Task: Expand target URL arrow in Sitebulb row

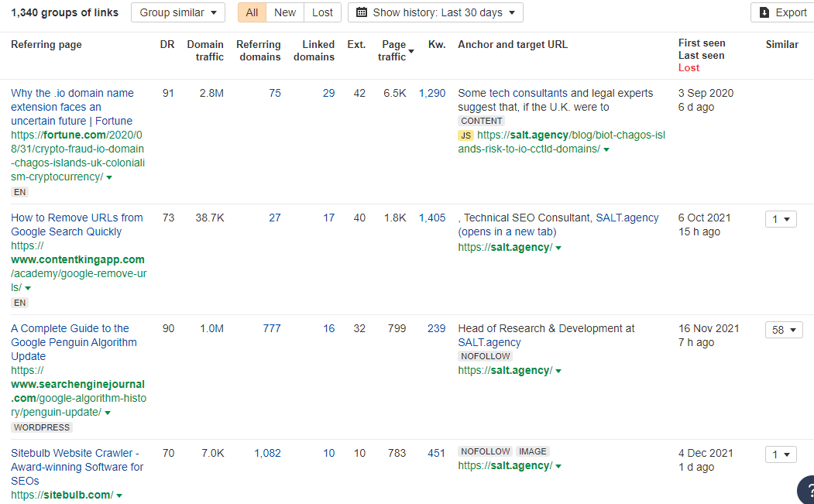Action: click(558, 467)
